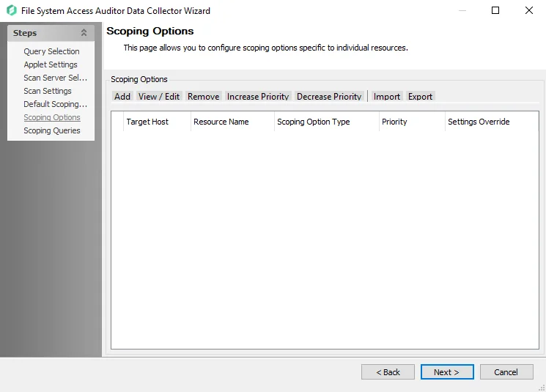Sort by Priority column header
The width and height of the screenshot is (546, 392).
(412, 122)
